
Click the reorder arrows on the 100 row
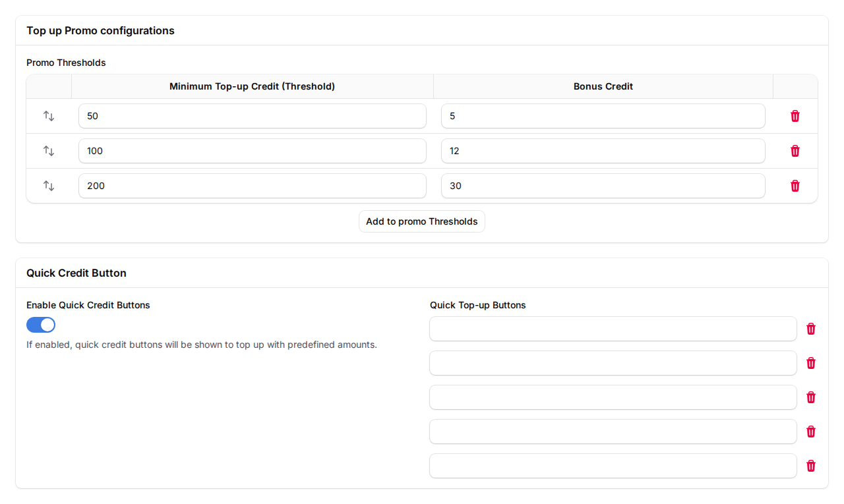click(x=48, y=151)
